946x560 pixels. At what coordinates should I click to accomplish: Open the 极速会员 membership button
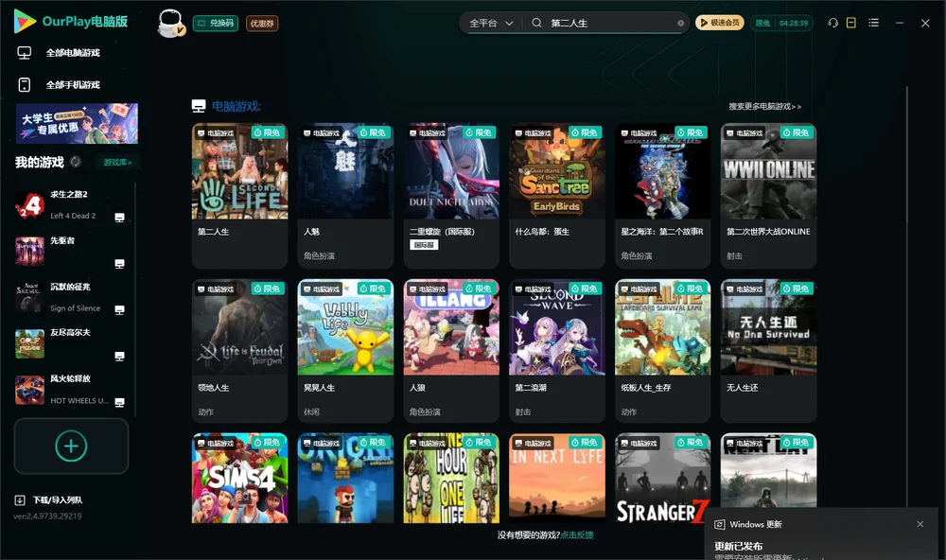coord(719,23)
